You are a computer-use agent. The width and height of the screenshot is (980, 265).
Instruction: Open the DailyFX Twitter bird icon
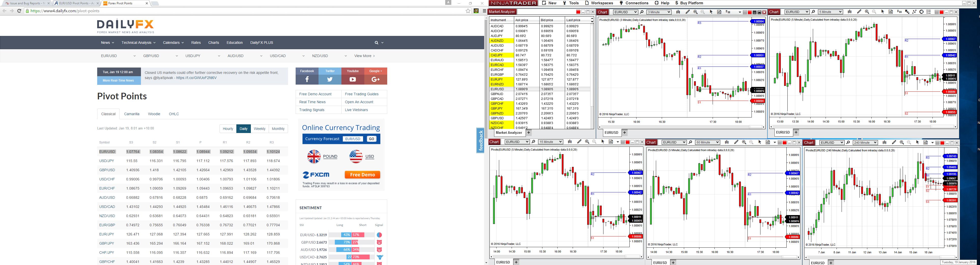click(x=330, y=79)
